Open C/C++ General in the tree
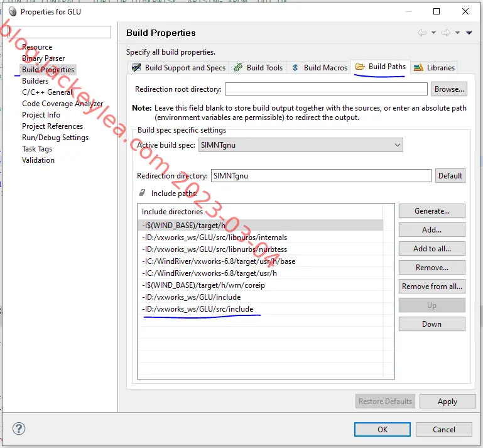Screen dimensions: 483x448 (47, 92)
